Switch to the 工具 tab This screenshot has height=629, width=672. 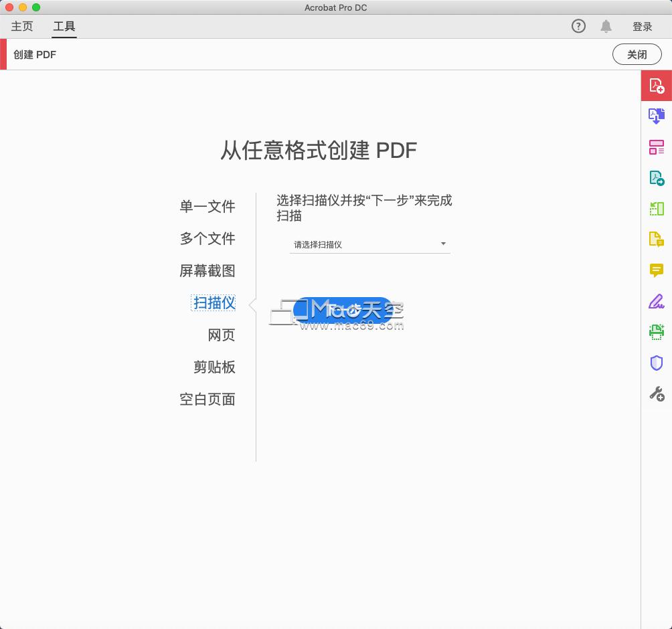tap(64, 26)
